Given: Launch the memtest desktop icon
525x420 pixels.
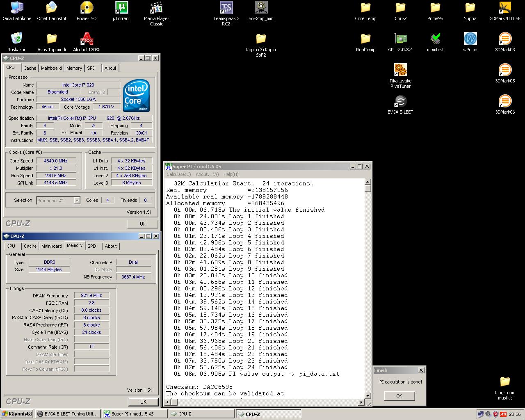Looking at the screenshot, I should tap(435, 42).
